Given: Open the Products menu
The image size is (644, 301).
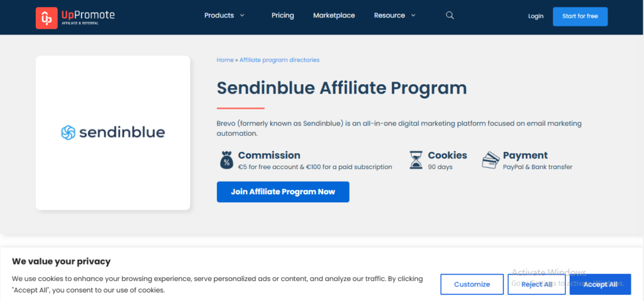Looking at the screenshot, I should click(219, 16).
